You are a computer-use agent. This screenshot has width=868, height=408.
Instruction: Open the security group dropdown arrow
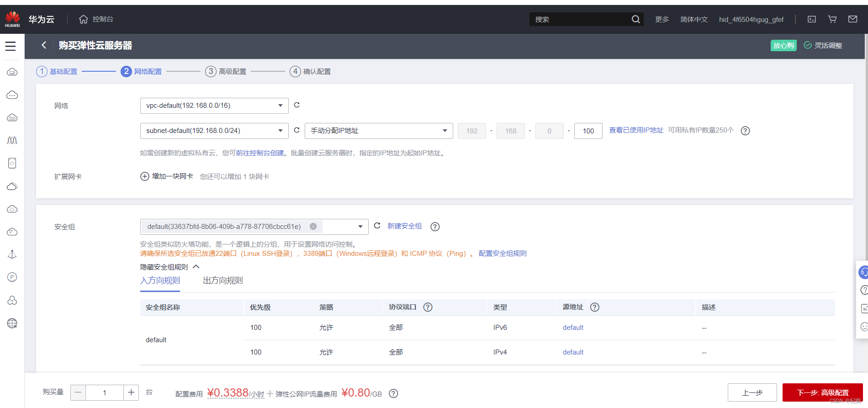tap(360, 227)
